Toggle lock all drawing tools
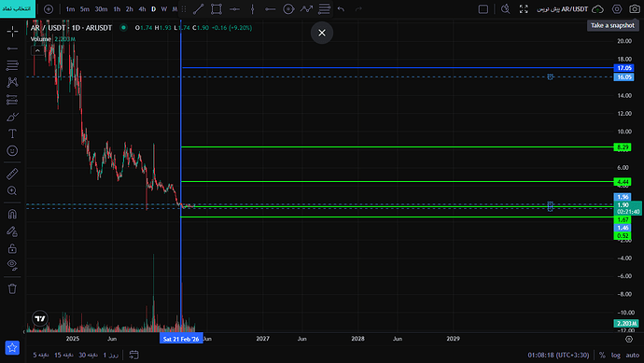 point(12,248)
